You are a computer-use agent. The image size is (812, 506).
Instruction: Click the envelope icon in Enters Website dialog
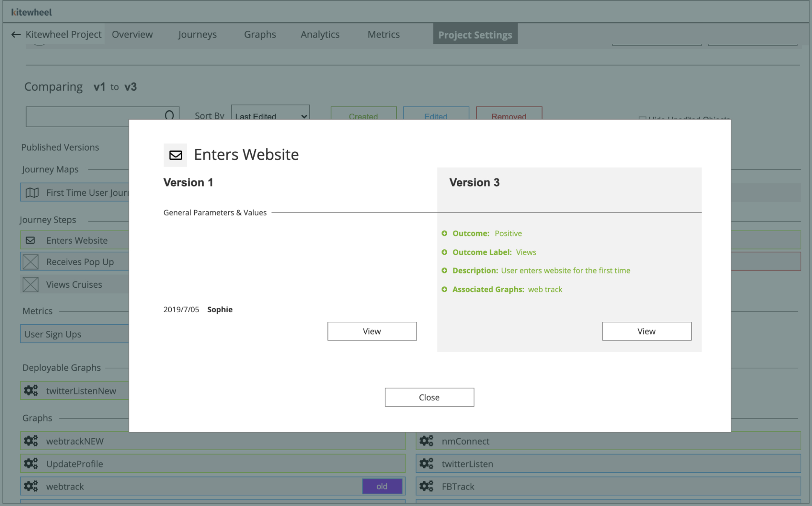(175, 155)
